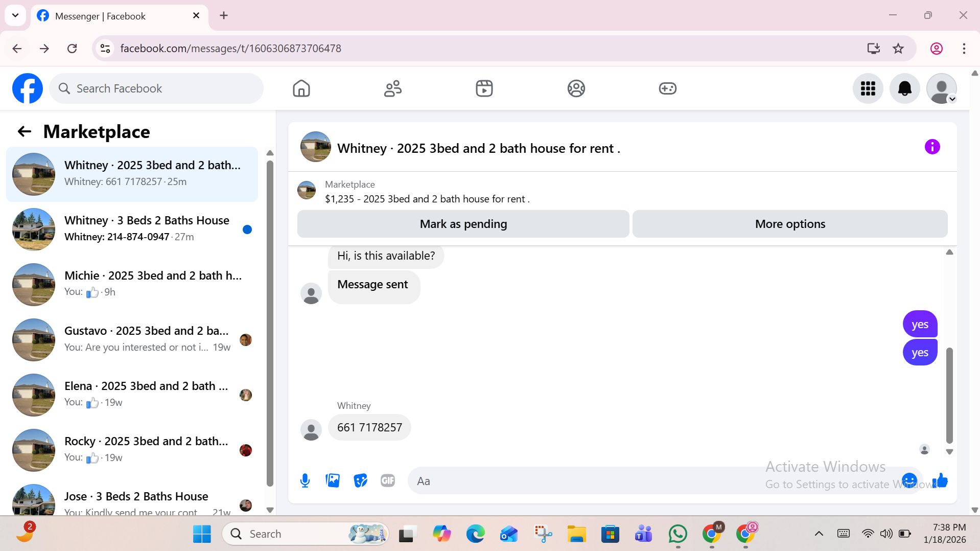Close the Messenger Facebook tab
The image size is (980, 551).
(196, 16)
